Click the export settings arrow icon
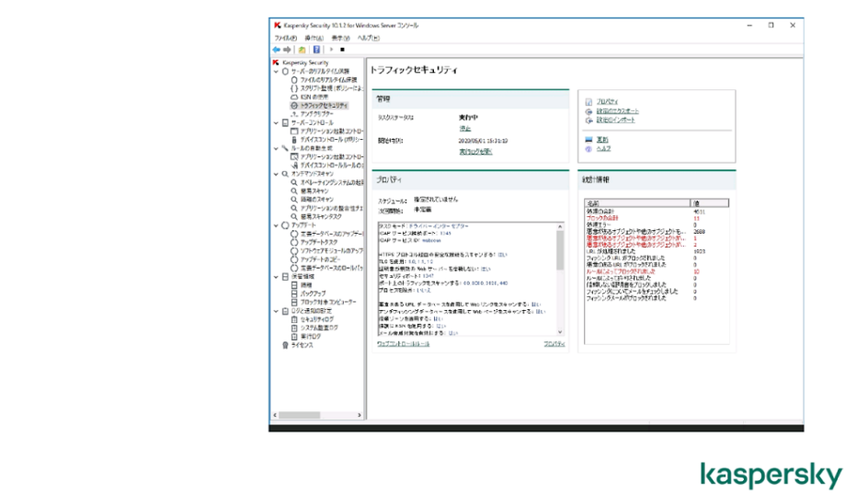The image size is (868, 495). pyautogui.click(x=588, y=111)
